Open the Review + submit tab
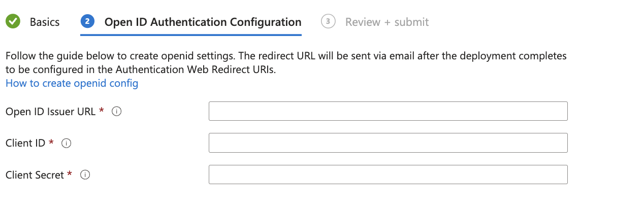Image resolution: width=644 pixels, height=209 pixels. point(387,22)
